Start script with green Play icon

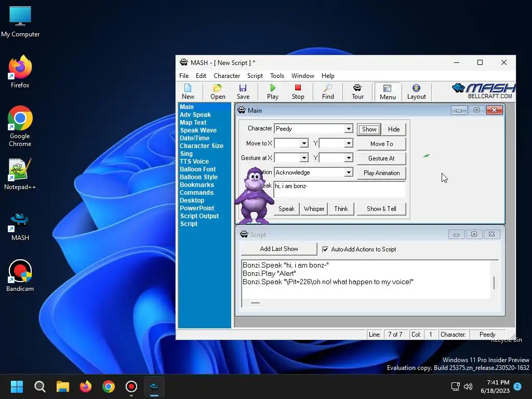pyautogui.click(x=272, y=92)
